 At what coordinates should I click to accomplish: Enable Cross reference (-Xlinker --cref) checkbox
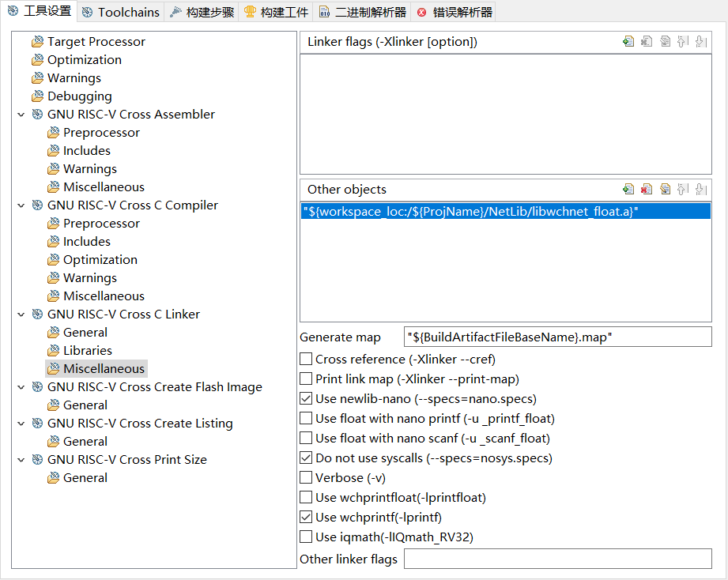point(307,360)
